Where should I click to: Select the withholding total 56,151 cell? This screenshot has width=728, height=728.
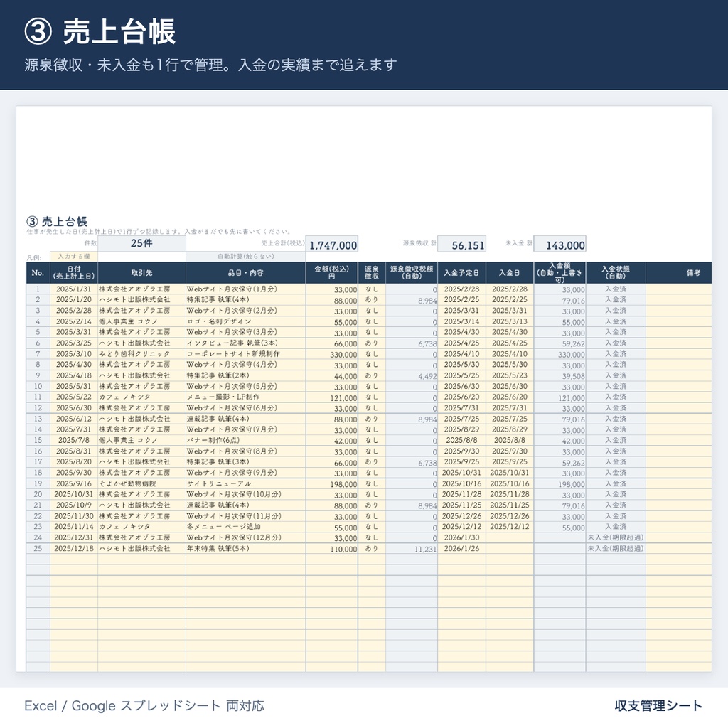[462, 245]
